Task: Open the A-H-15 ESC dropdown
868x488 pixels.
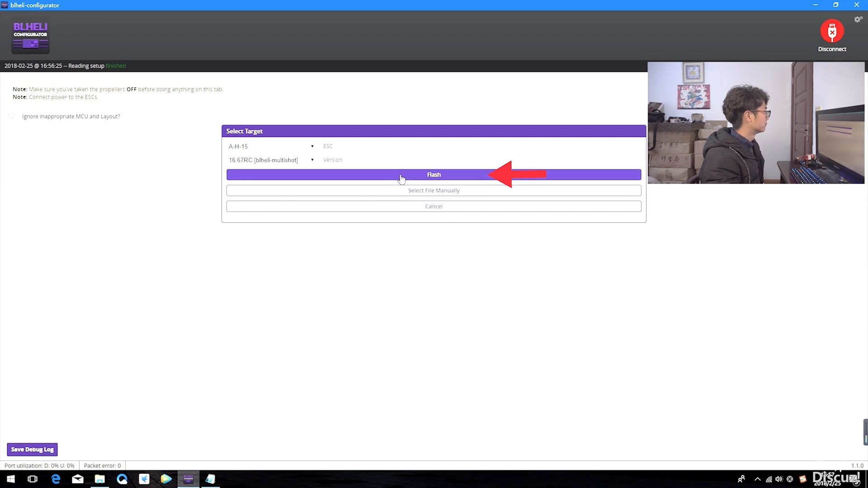Action: tap(271, 146)
